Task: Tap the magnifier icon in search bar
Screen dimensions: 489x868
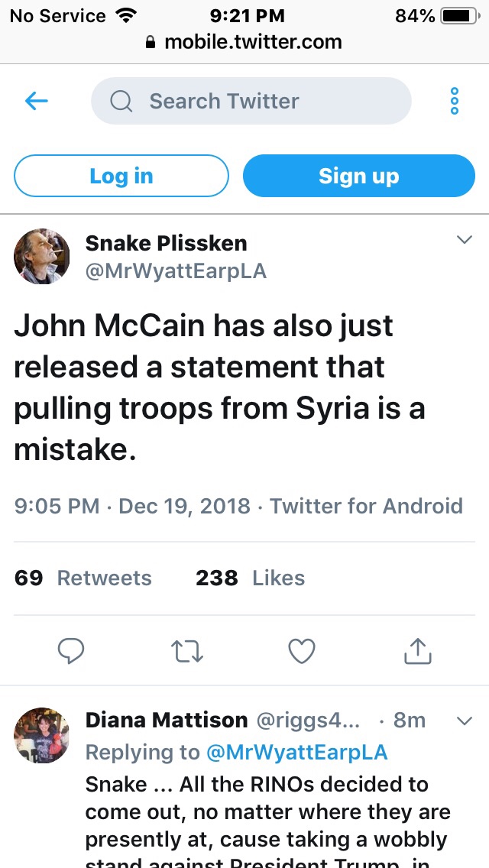Action: pos(121,101)
